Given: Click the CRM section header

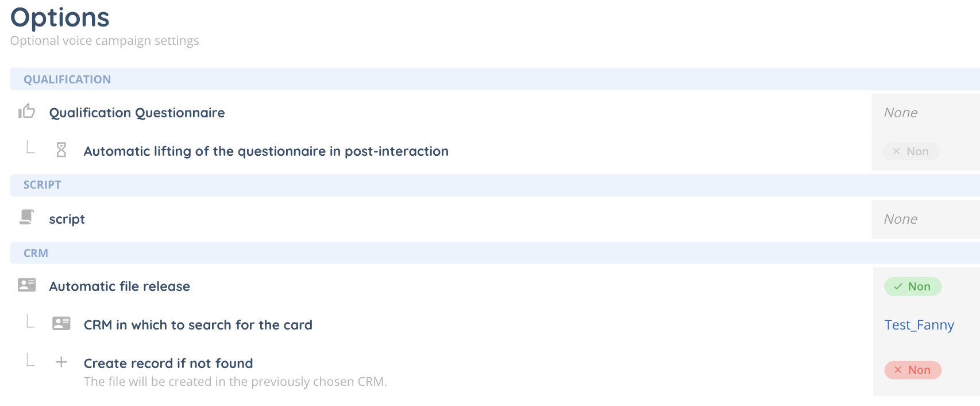Looking at the screenshot, I should (x=36, y=253).
